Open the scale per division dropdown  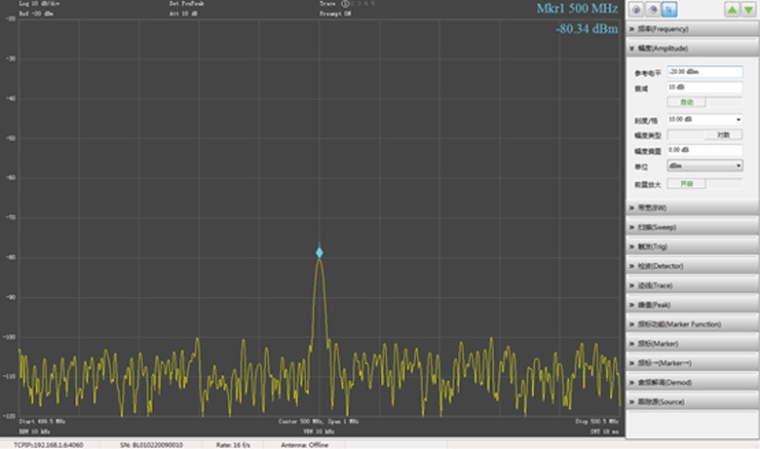click(704, 119)
